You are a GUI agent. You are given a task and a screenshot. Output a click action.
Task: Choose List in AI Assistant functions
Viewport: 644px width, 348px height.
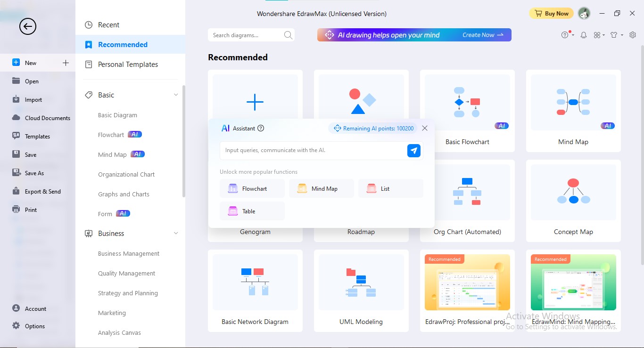tap(391, 188)
